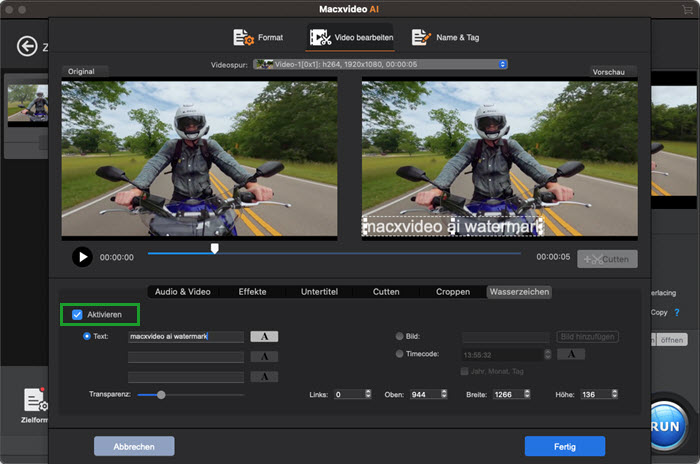
Task: Click the Name & Tag pencil icon
Action: pyautogui.click(x=421, y=38)
